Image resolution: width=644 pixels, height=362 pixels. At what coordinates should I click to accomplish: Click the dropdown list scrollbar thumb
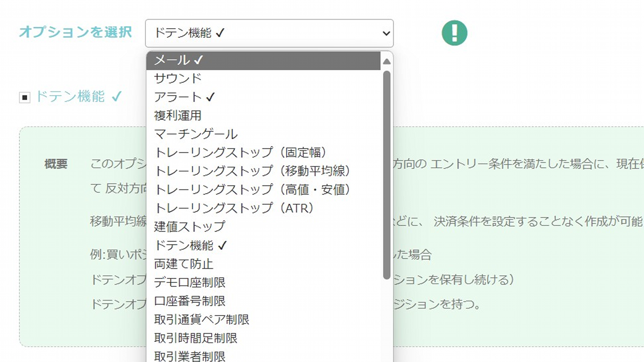point(386,174)
